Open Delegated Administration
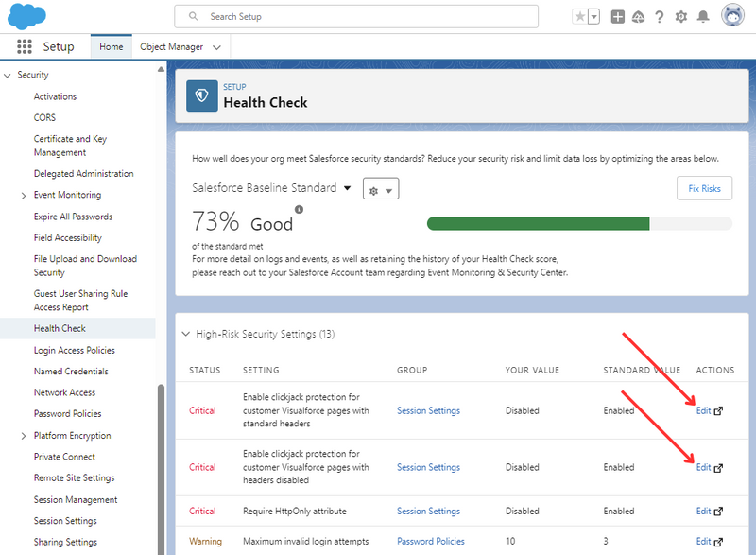 83,174
